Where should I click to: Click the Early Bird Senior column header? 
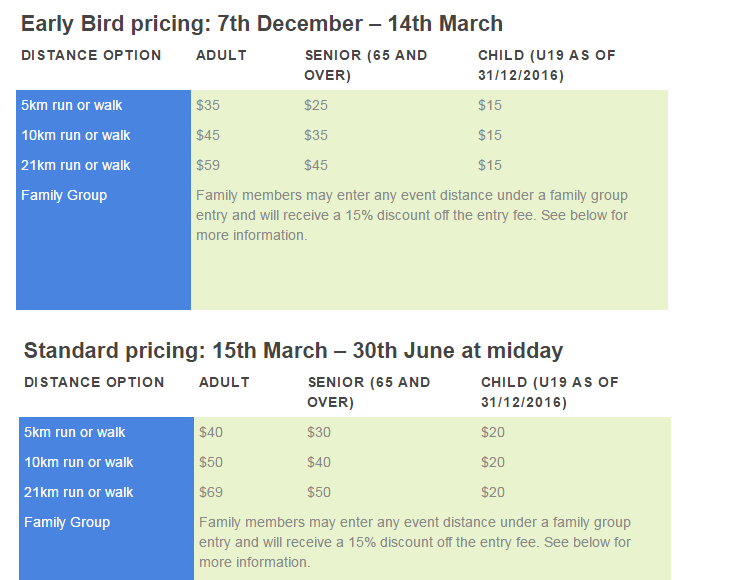coord(366,65)
